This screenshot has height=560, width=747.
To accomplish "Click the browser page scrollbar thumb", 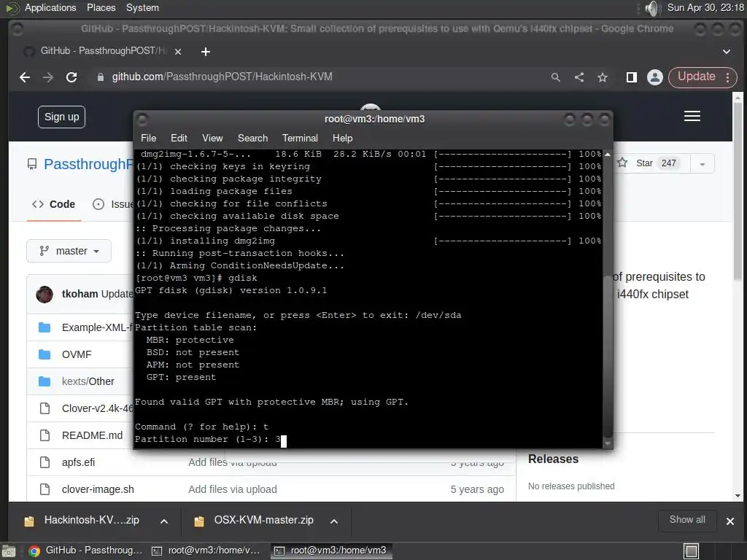I will pos(738,190).
